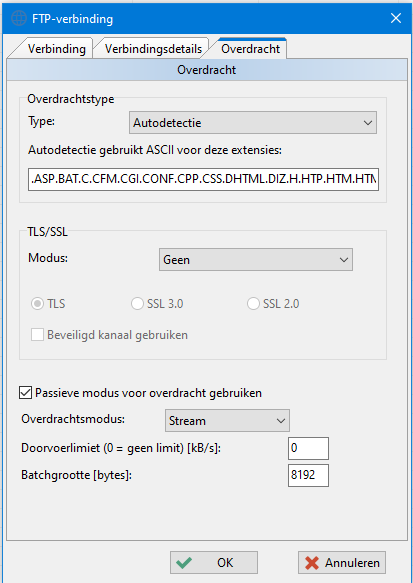Click the red X icon on Annuleren
Viewport: 413px width, 583px height.
tap(312, 563)
